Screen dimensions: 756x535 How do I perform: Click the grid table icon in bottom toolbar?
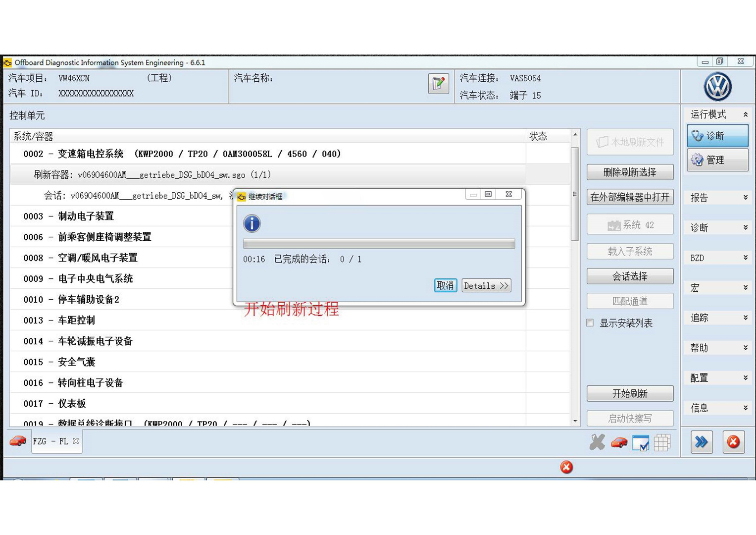[x=662, y=442]
